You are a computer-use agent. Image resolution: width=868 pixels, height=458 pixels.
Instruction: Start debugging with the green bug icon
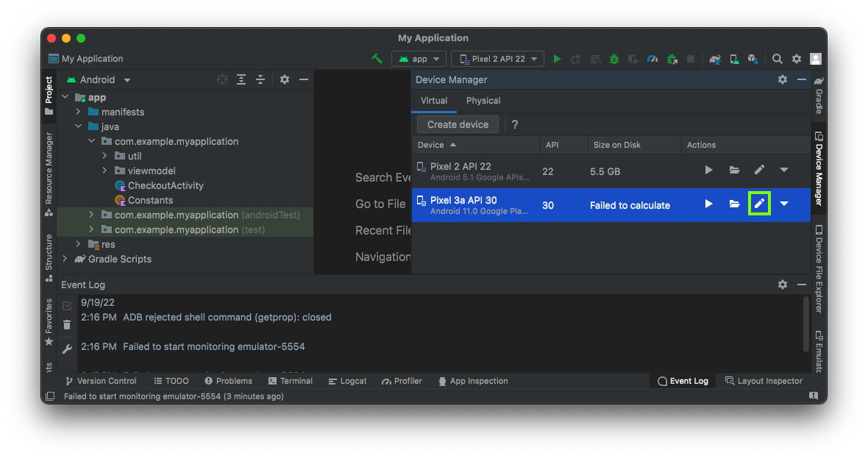coord(614,59)
